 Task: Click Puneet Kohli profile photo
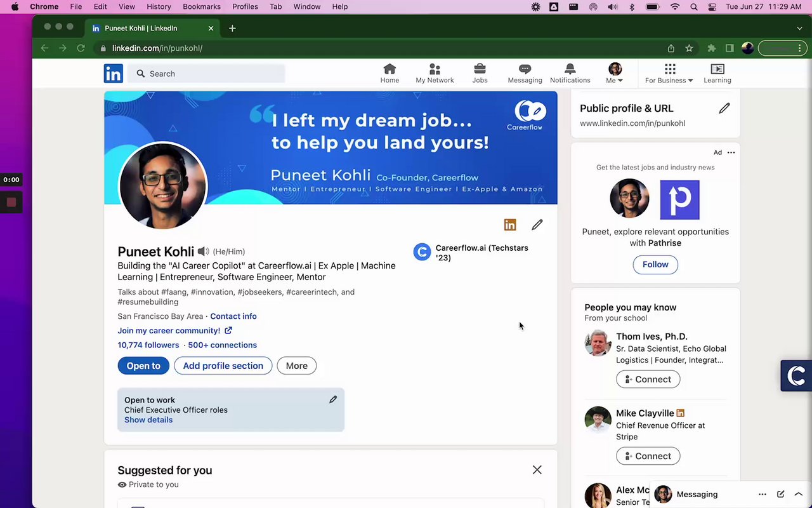tap(163, 186)
